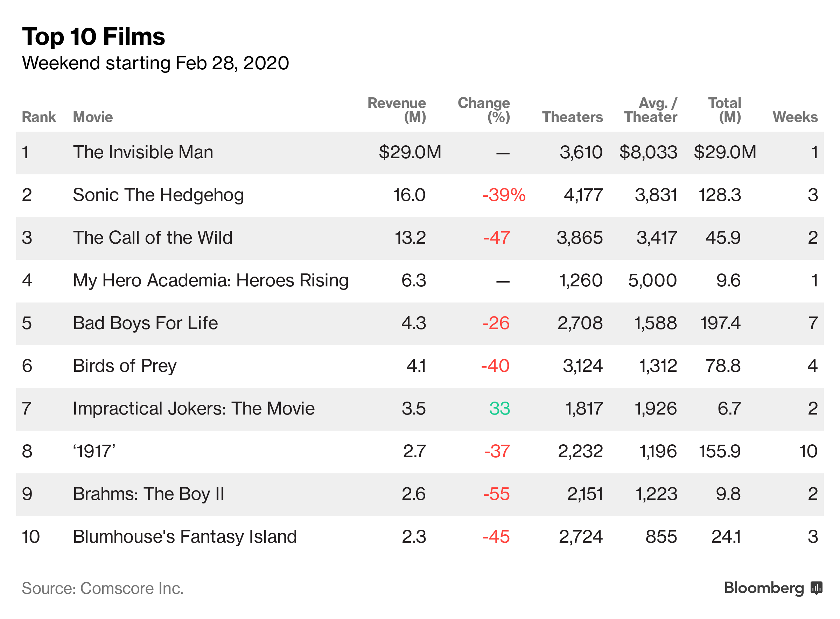Select Blumhouse's Fantasy Island title
840x619 pixels.
click(185, 537)
